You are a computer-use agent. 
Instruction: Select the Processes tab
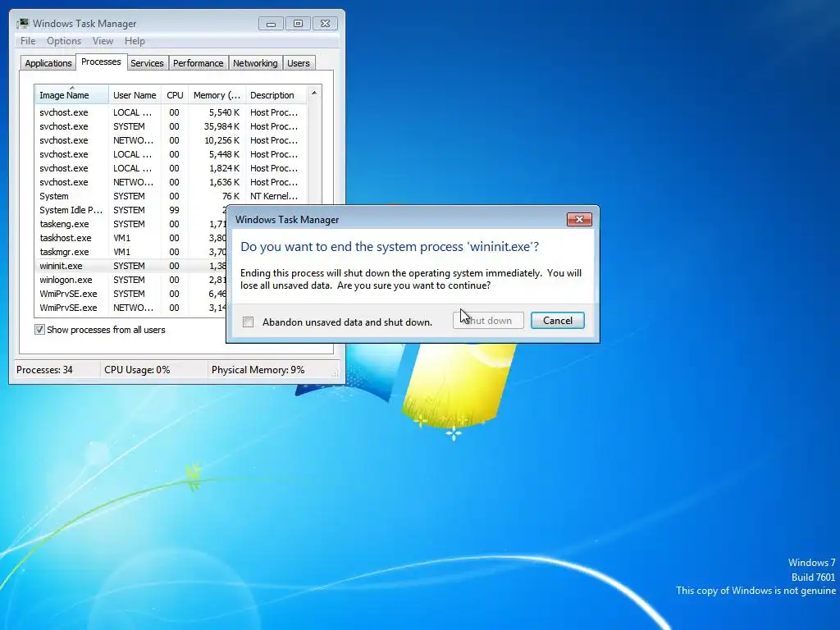101,62
